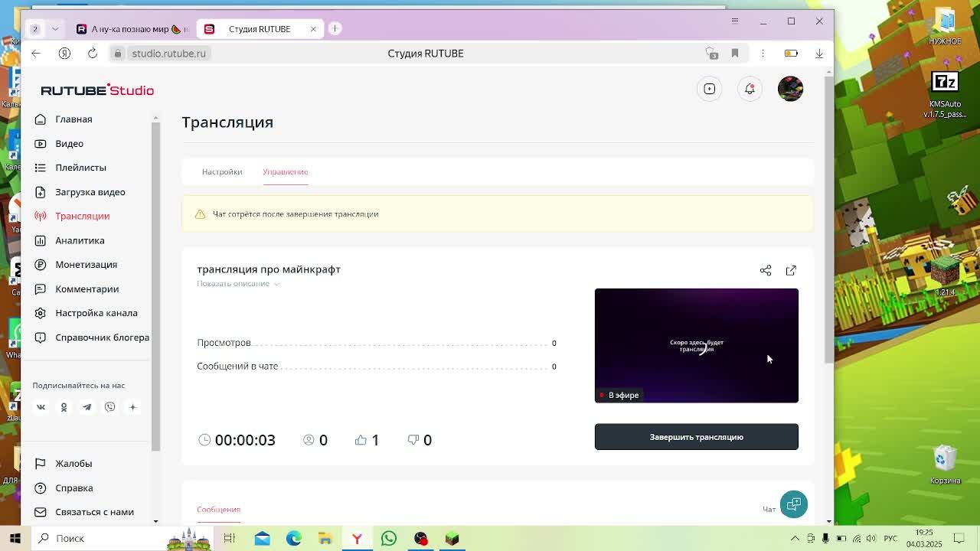Open WhatsApp from the taskbar
980x551 pixels.
(x=388, y=539)
